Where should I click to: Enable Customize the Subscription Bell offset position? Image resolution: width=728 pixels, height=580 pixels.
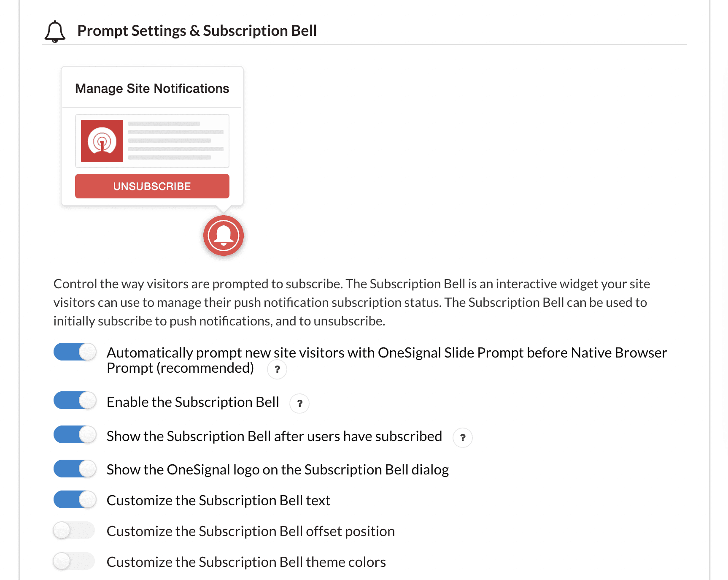tap(74, 531)
